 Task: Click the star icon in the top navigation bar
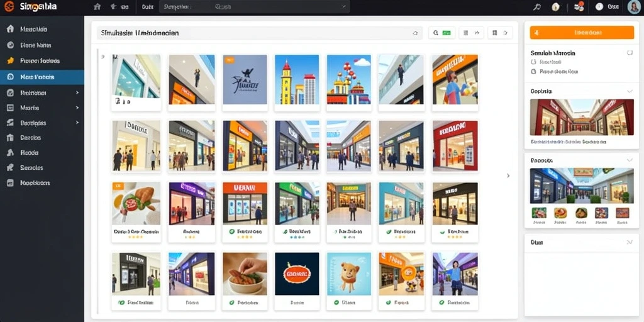(x=113, y=6)
